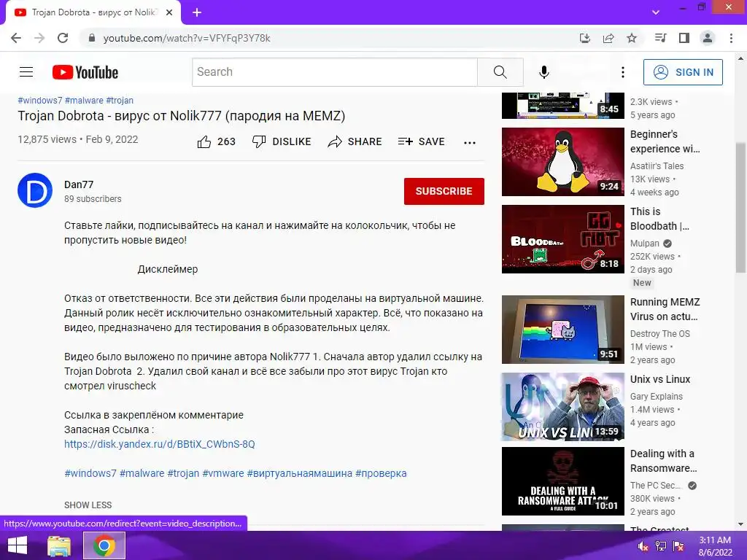Share the video using SHARE arrow
Viewport: 747px width, 560px height.
[x=355, y=141]
